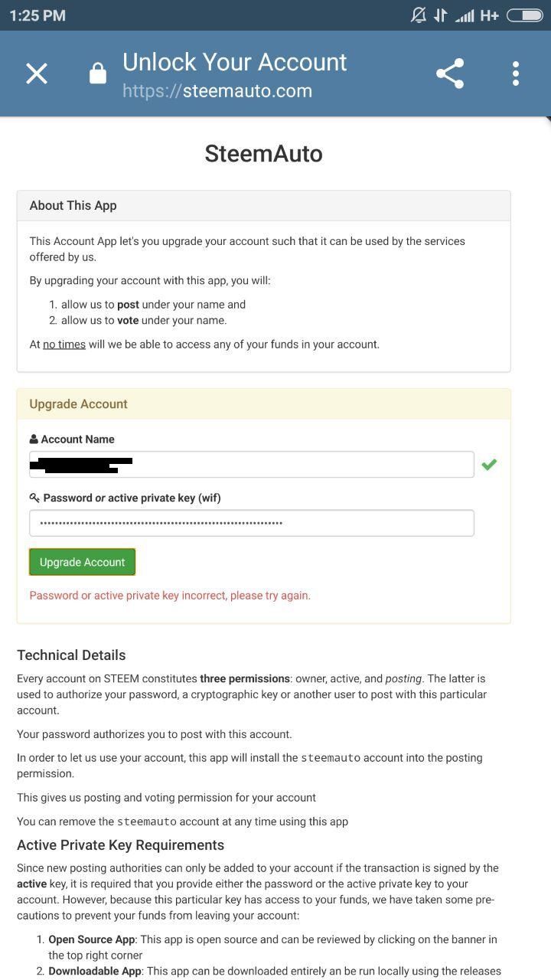Image resolution: width=551 pixels, height=980 pixels.
Task: Tap the About This App panel header
Action: tap(263, 205)
